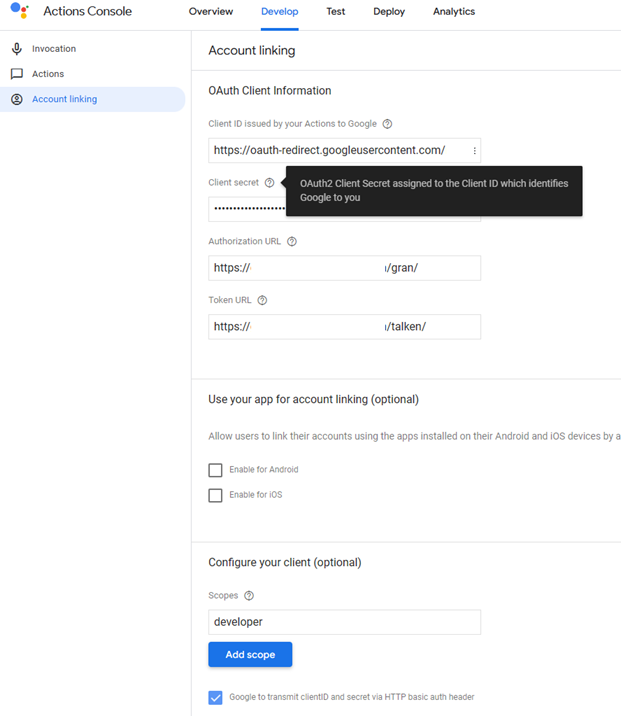
Task: Focus the Client ID input field
Action: click(344, 150)
